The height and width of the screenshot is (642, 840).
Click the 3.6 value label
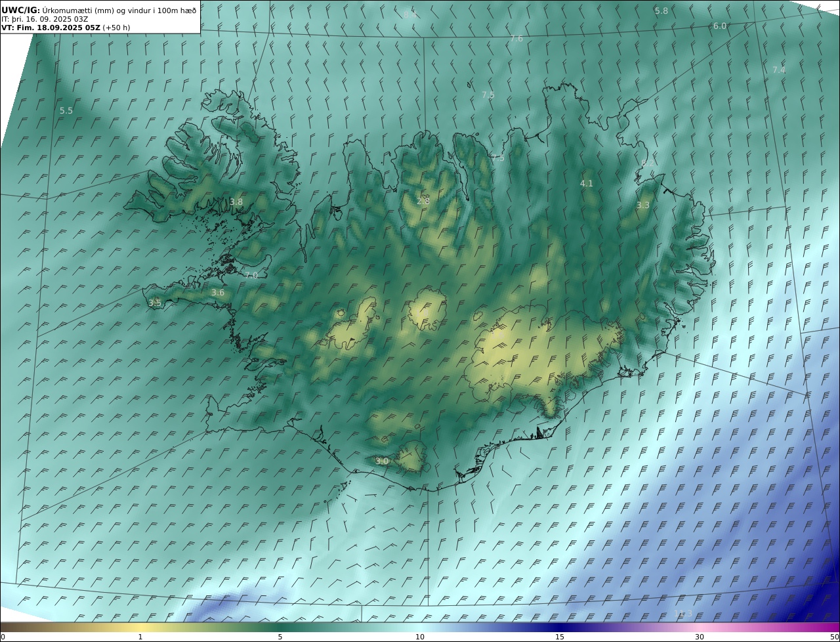pyautogui.click(x=218, y=293)
